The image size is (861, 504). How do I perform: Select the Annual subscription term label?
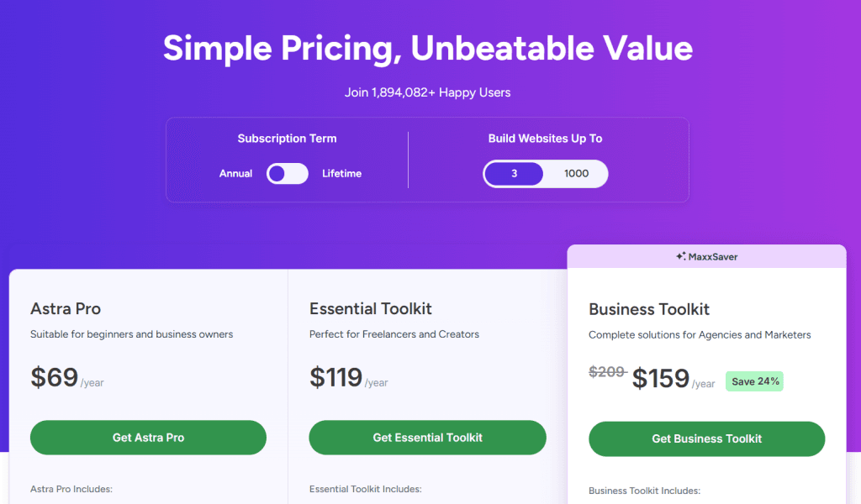click(235, 174)
